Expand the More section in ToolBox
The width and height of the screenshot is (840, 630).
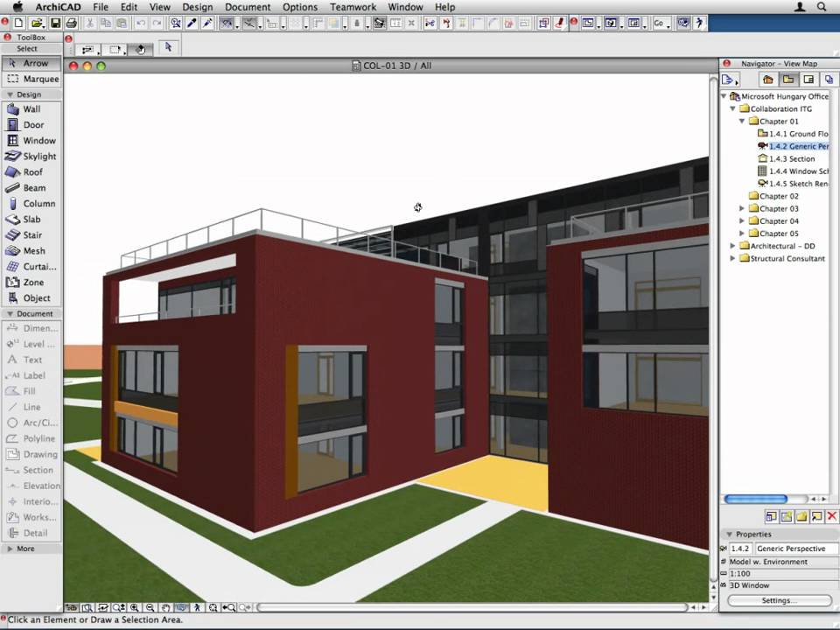[10, 549]
